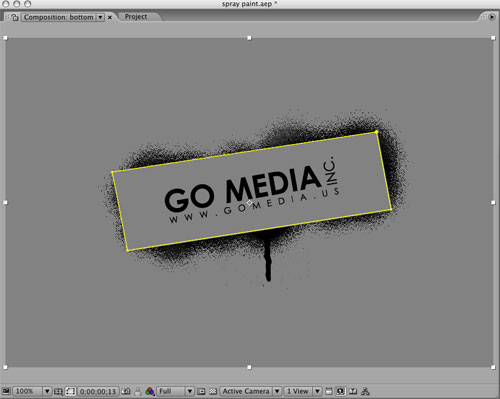Open the Active Camera view dropdown
Image resolution: width=500 pixels, height=399 pixels.
(250, 391)
